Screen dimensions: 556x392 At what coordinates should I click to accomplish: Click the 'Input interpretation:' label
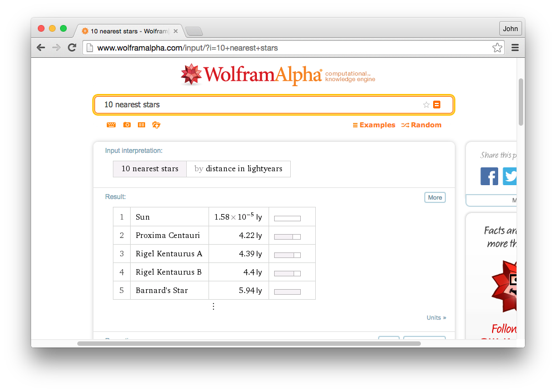pos(133,151)
